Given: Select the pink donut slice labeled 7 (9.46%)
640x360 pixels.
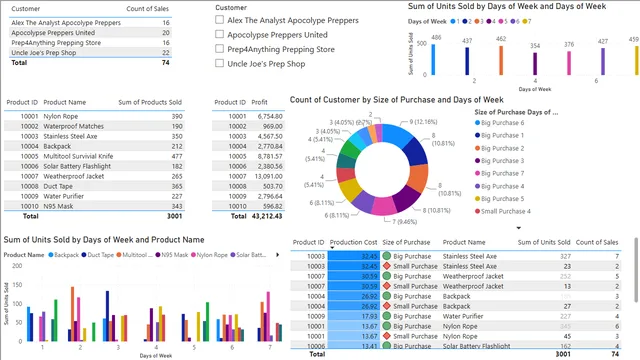Looking at the screenshot, I should [384, 206].
